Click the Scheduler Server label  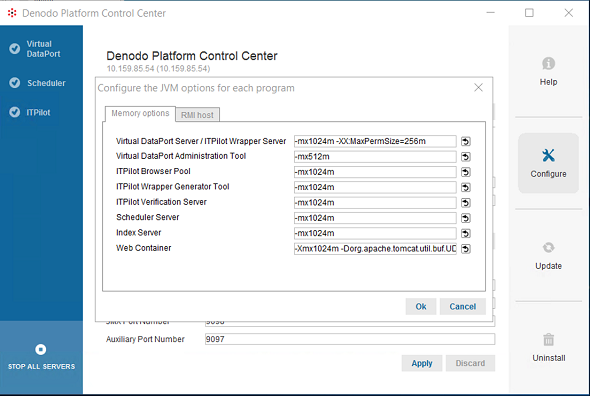148,217
